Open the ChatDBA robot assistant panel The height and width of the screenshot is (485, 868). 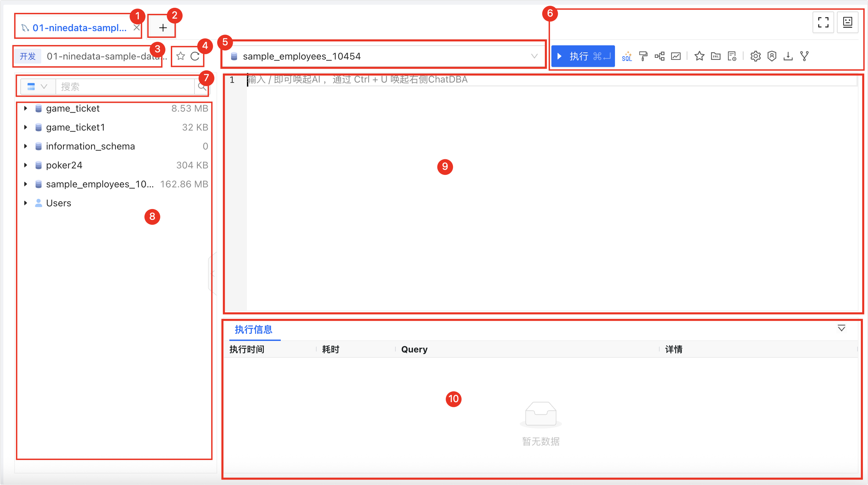click(x=847, y=22)
